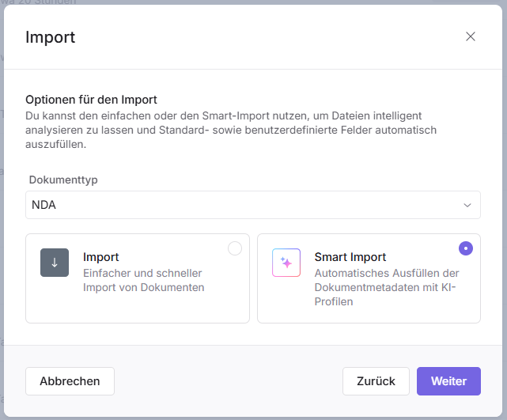The image size is (507, 420).
Task: Click the NDA value text in dropdown
Action: click(44, 205)
